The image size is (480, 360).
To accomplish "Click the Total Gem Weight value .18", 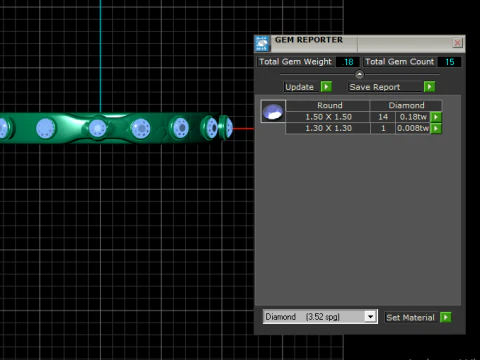I will 347,62.
